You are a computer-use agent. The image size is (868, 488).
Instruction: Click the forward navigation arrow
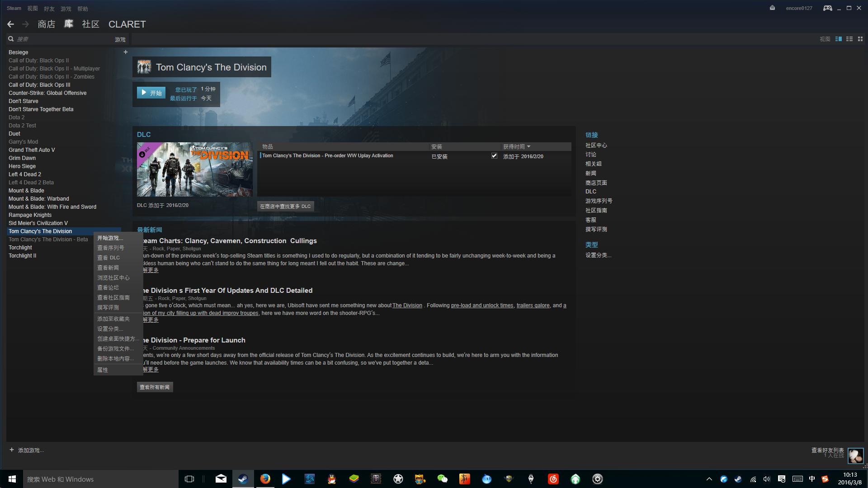coord(26,24)
